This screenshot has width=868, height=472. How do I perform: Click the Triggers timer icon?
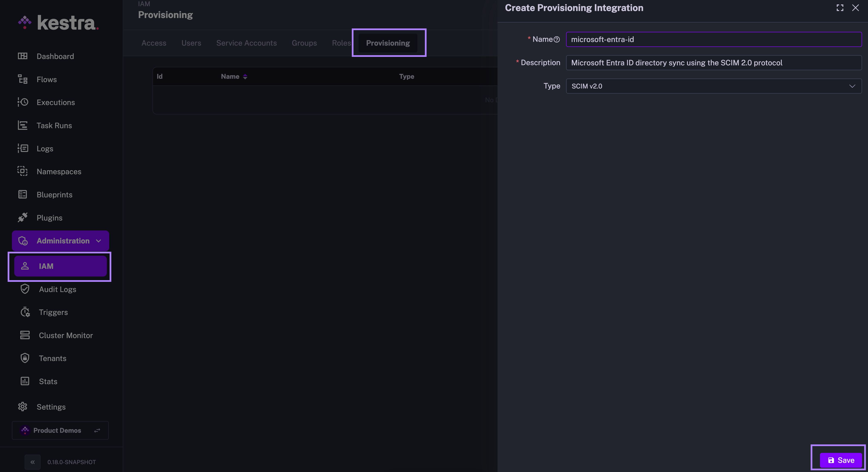click(x=25, y=312)
